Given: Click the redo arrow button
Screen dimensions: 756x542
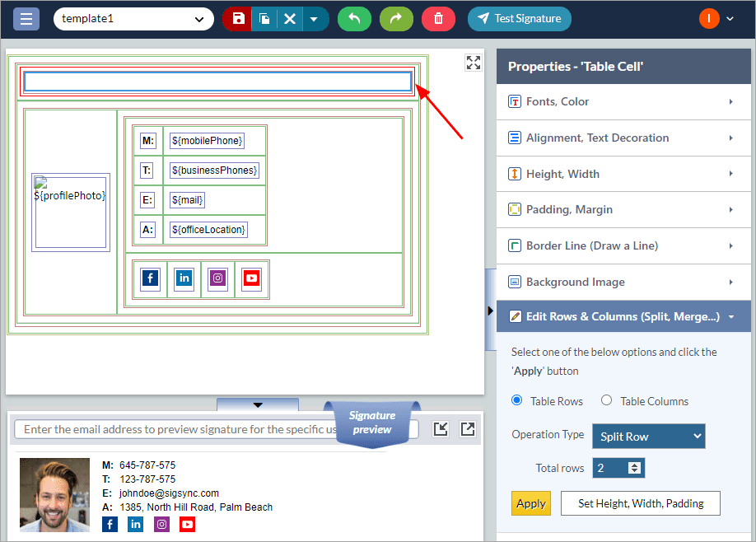Looking at the screenshot, I should [x=396, y=18].
